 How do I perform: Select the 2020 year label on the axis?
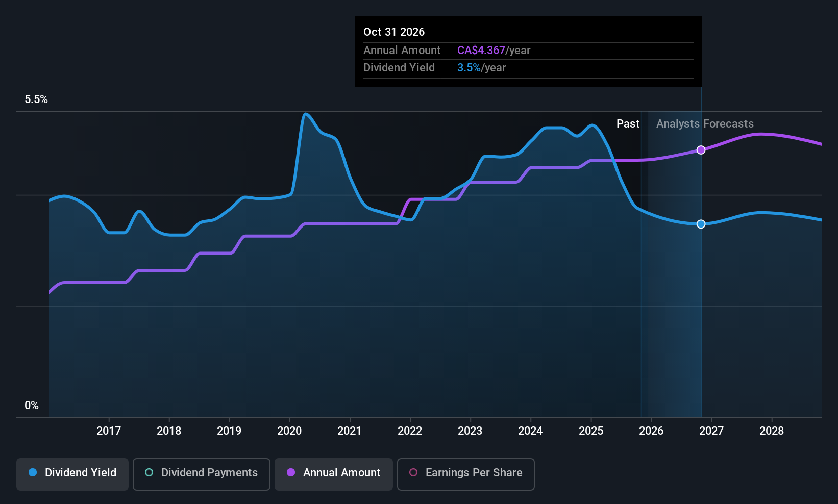click(x=289, y=431)
